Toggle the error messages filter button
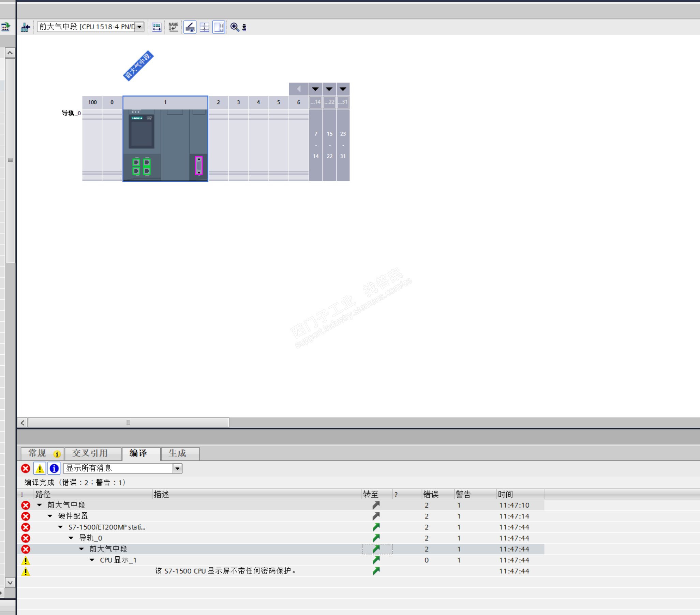Viewport: 700px width, 615px height. point(26,468)
